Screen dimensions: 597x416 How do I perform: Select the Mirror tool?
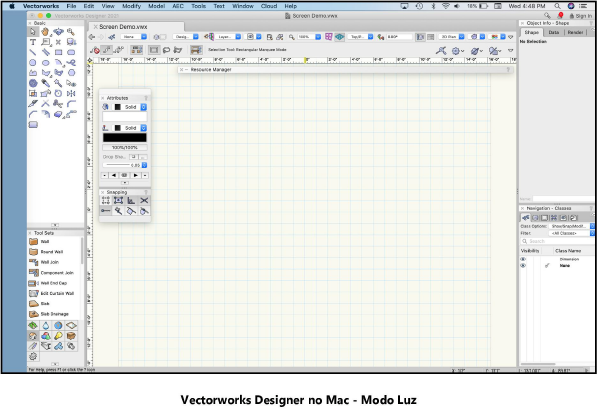[71, 93]
